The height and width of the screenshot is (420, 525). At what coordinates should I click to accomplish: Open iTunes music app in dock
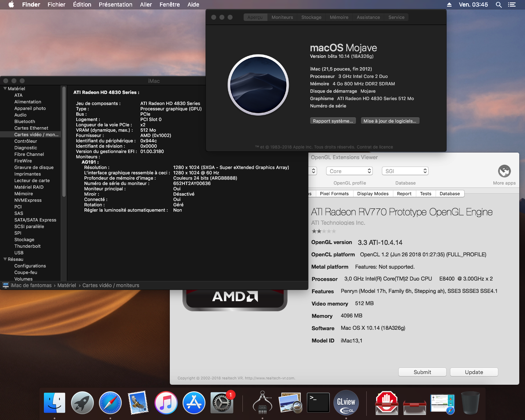click(x=166, y=403)
